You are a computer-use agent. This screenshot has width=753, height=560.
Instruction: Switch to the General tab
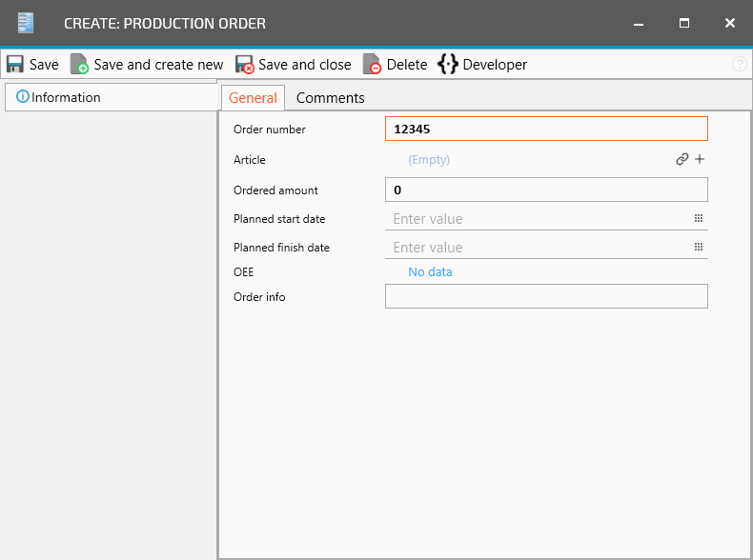pyautogui.click(x=253, y=98)
